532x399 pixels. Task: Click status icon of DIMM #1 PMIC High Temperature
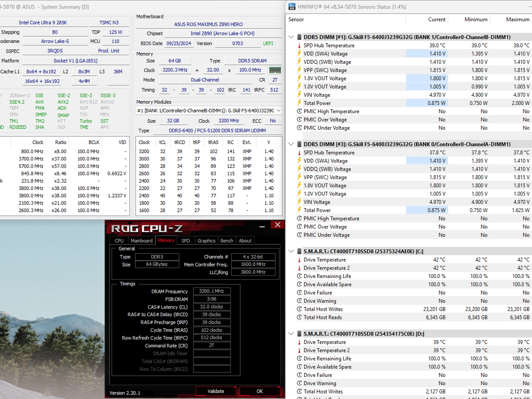[299, 111]
